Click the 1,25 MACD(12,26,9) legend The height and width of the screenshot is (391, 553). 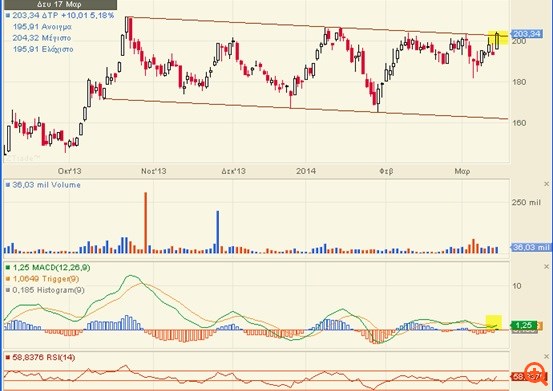(x=48, y=268)
